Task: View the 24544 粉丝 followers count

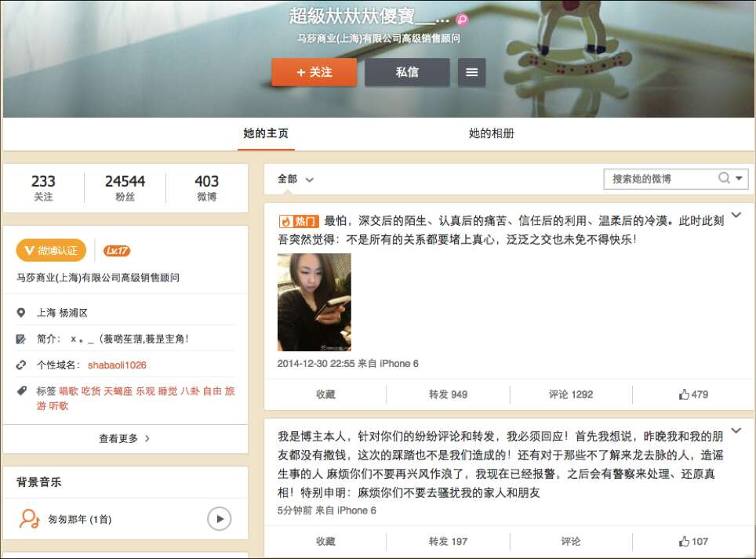Action: pos(125,187)
